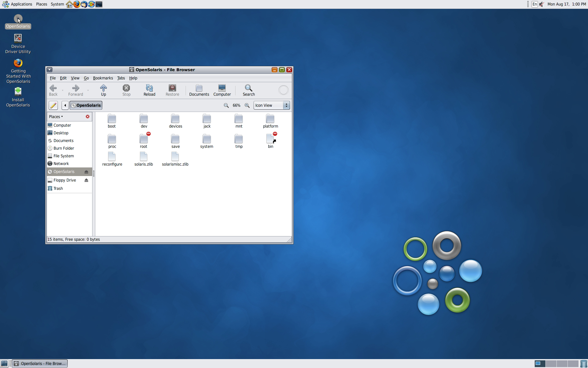The width and height of the screenshot is (588, 368).
Task: Eject the OpenSolaris volume in sidebar
Action: click(x=86, y=172)
